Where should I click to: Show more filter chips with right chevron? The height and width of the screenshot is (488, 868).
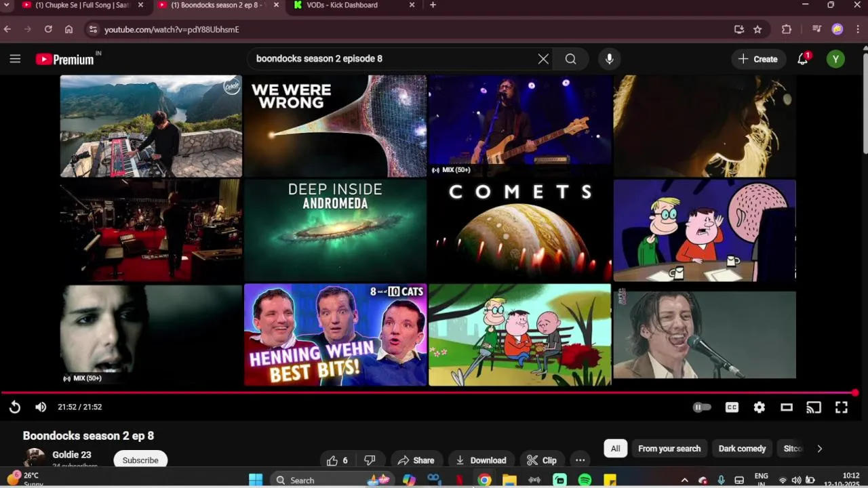[819, 449]
